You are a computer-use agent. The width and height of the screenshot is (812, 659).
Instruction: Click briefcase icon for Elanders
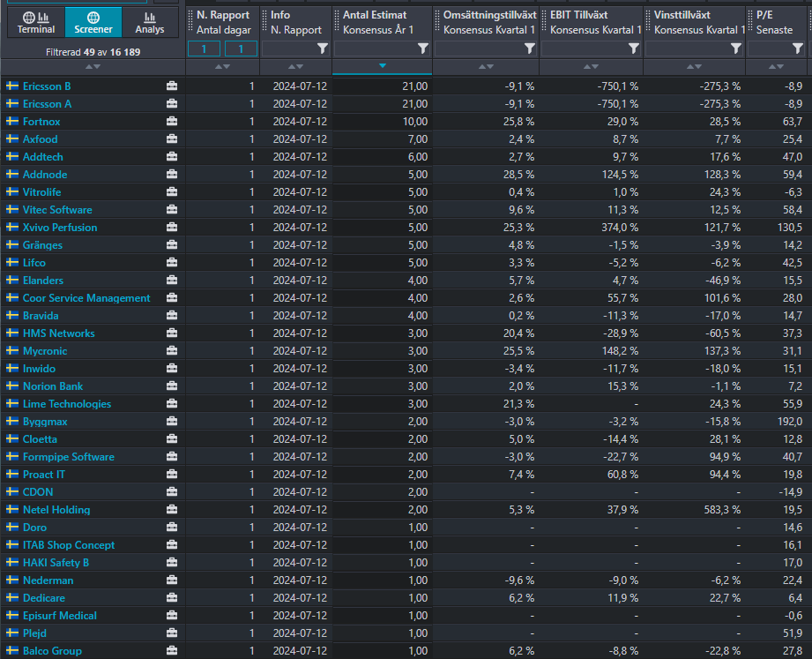(172, 280)
